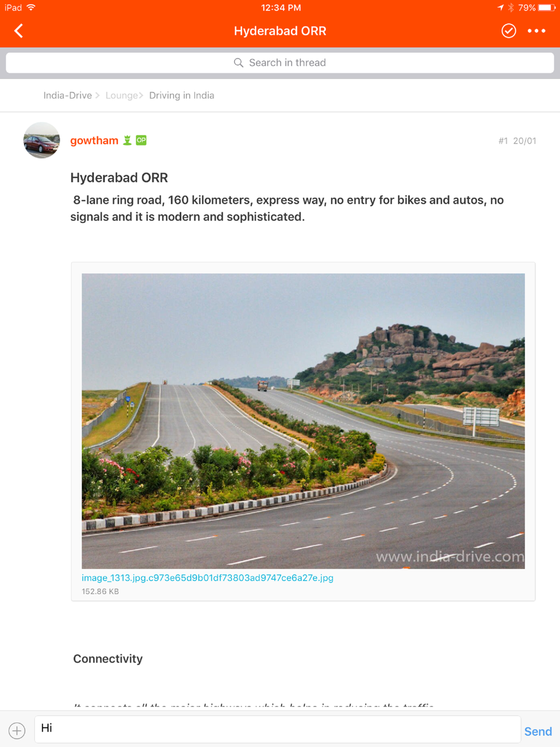Tap the checkmark circle icon

coord(508,31)
